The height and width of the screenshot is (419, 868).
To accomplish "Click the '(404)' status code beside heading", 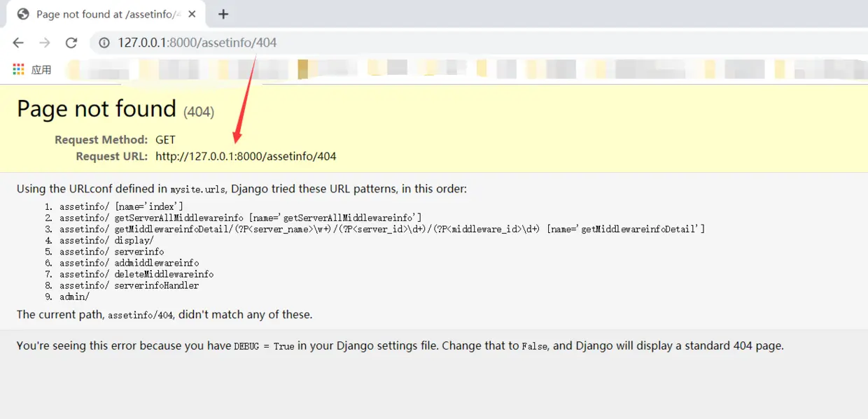I will tap(199, 111).
